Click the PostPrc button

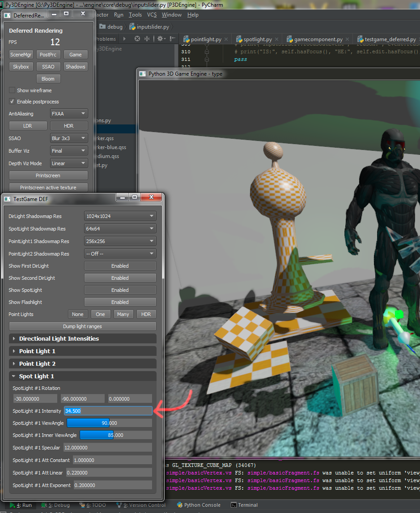pyautogui.click(x=48, y=55)
